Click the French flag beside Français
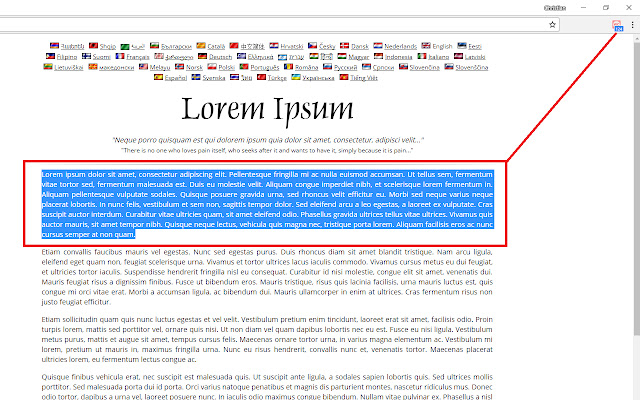640x400 pixels. coord(120,56)
